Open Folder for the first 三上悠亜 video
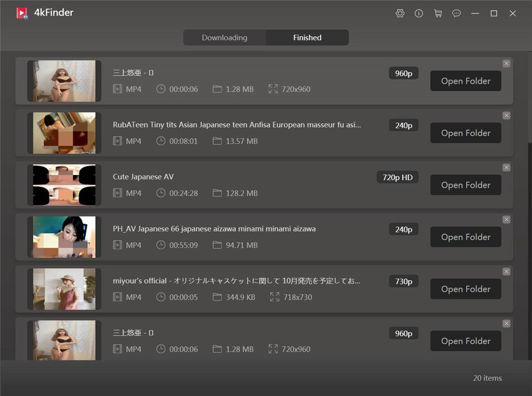 tap(465, 81)
